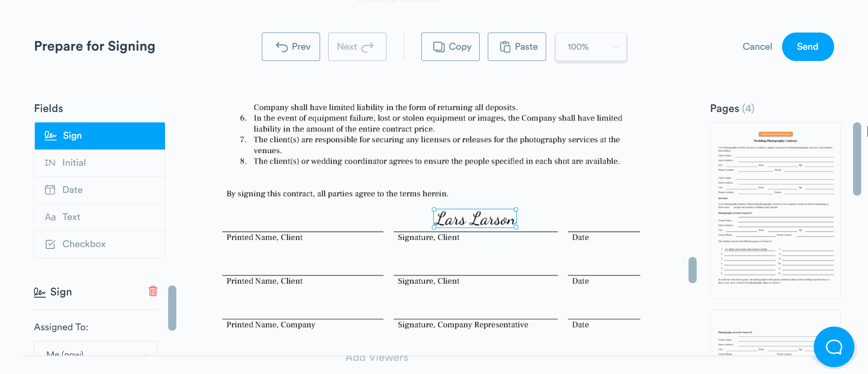Screen dimensions: 868x374
Task: Click the Aa icon beside Text
Action: point(50,217)
